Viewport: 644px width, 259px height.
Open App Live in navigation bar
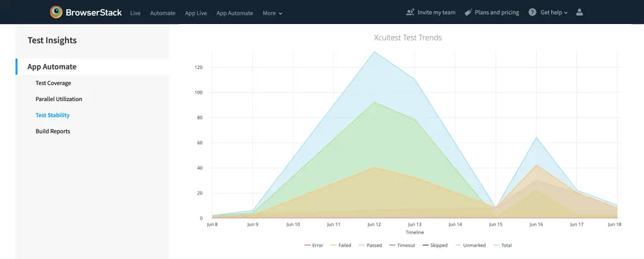pos(196,13)
